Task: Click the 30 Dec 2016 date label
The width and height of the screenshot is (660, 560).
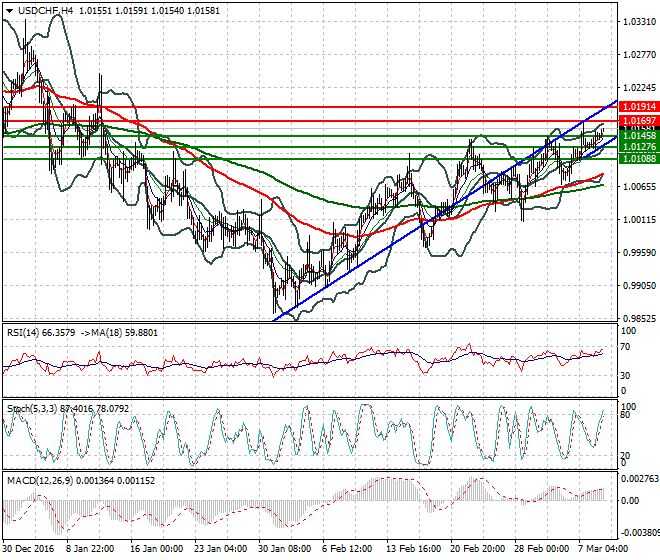Action: [29, 549]
